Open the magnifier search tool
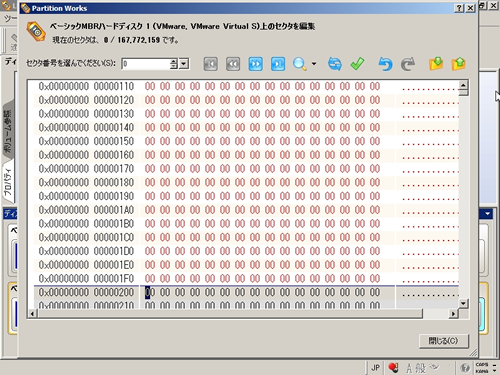The width and height of the screenshot is (500, 375). (x=300, y=64)
